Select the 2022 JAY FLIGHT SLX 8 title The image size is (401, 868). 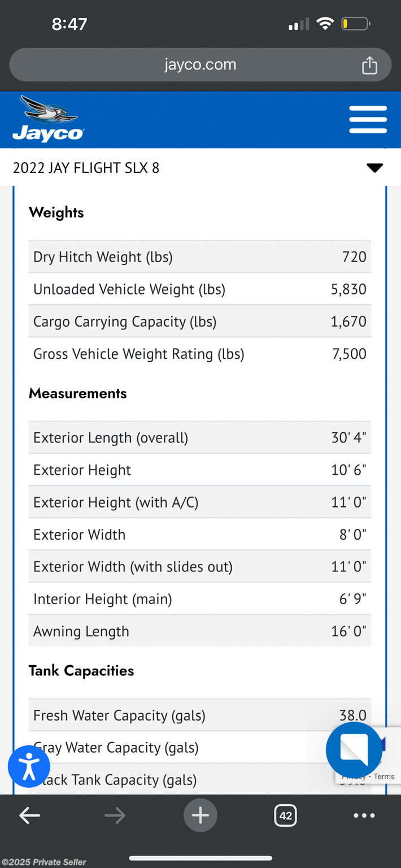point(86,168)
